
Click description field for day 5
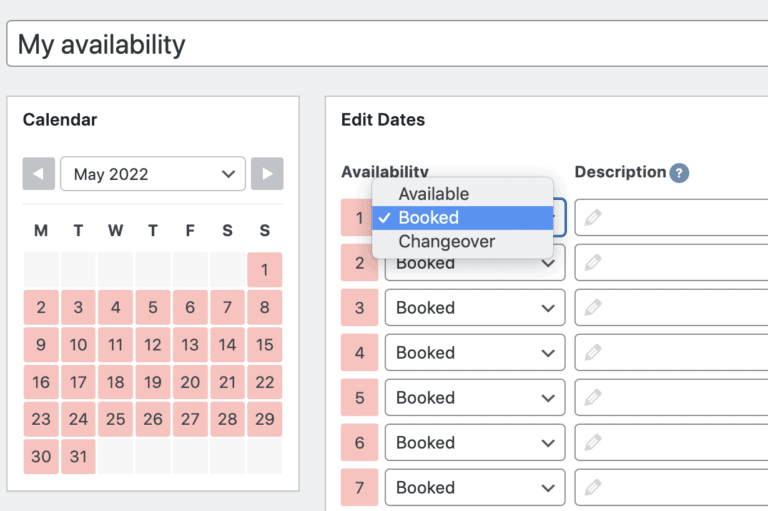click(671, 397)
